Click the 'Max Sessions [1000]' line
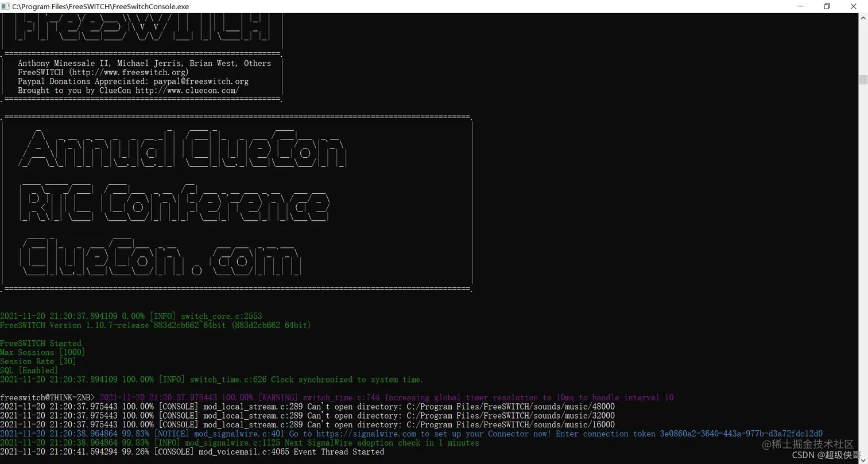The image size is (868, 464). pos(42,352)
